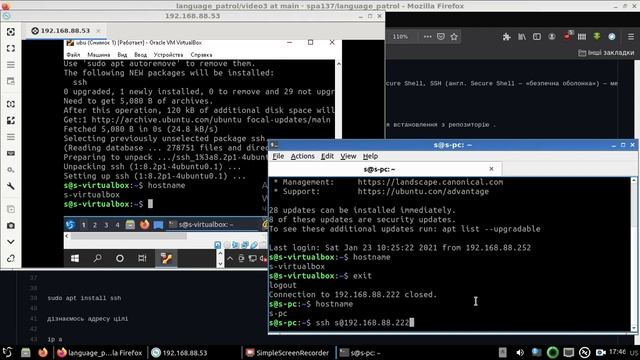Open Вид menu in VirtualBox window
The height and width of the screenshot is (360, 640).
pyautogui.click(x=122, y=55)
